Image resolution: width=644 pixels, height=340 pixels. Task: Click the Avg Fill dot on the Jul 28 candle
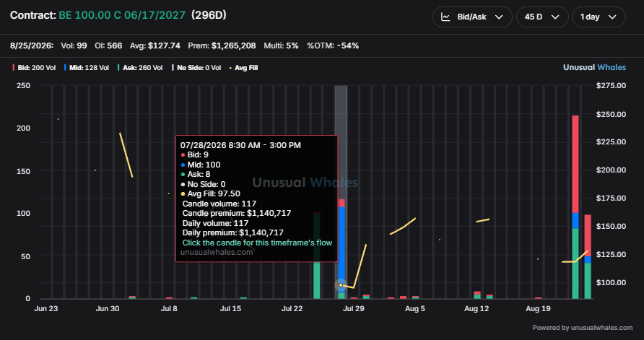[x=341, y=285]
